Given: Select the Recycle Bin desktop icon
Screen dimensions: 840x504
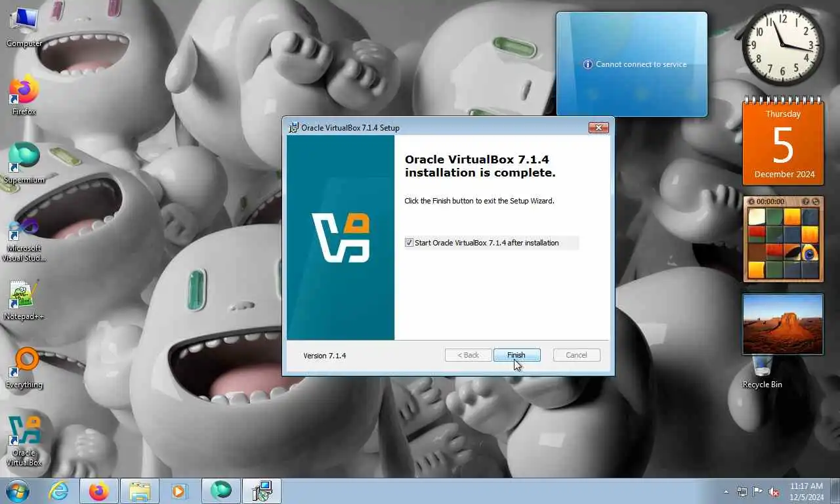Looking at the screenshot, I should pos(762,371).
